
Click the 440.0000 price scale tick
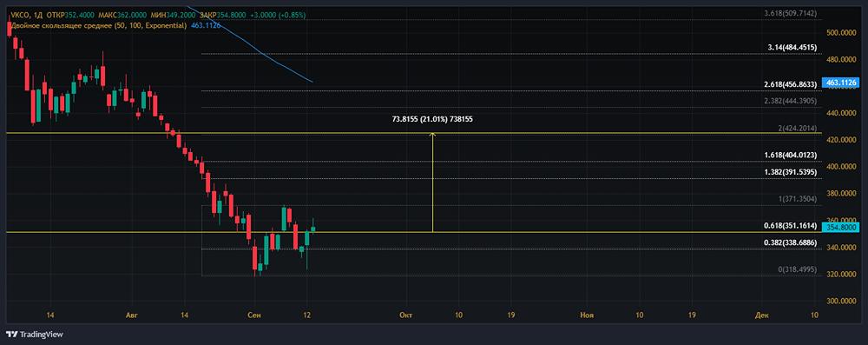pyautogui.click(x=841, y=113)
